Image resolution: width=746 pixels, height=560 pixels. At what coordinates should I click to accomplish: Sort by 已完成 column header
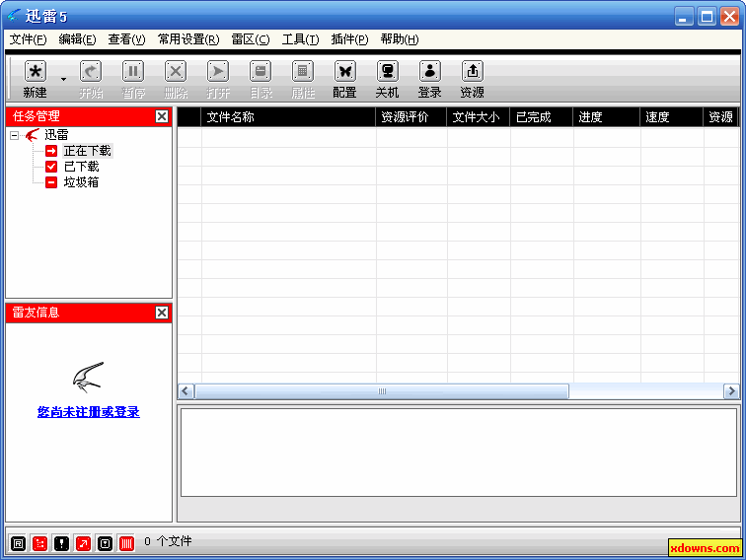[x=542, y=117]
